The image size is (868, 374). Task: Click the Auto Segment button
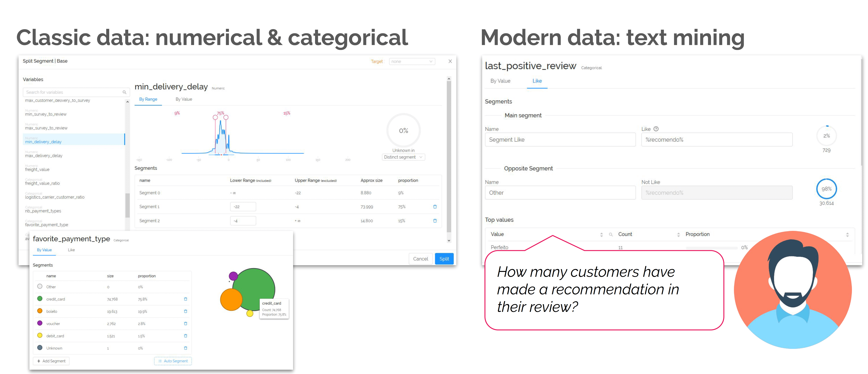coord(173,361)
